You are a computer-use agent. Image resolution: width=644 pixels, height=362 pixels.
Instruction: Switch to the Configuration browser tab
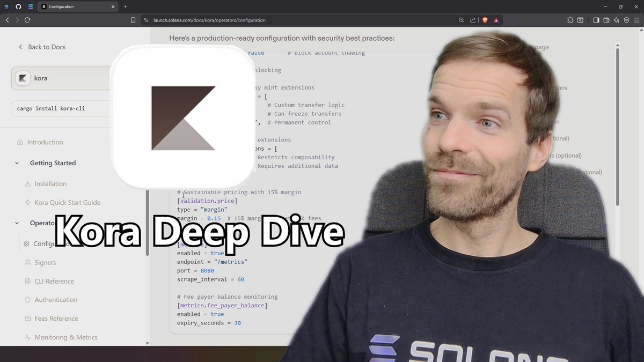click(78, 6)
